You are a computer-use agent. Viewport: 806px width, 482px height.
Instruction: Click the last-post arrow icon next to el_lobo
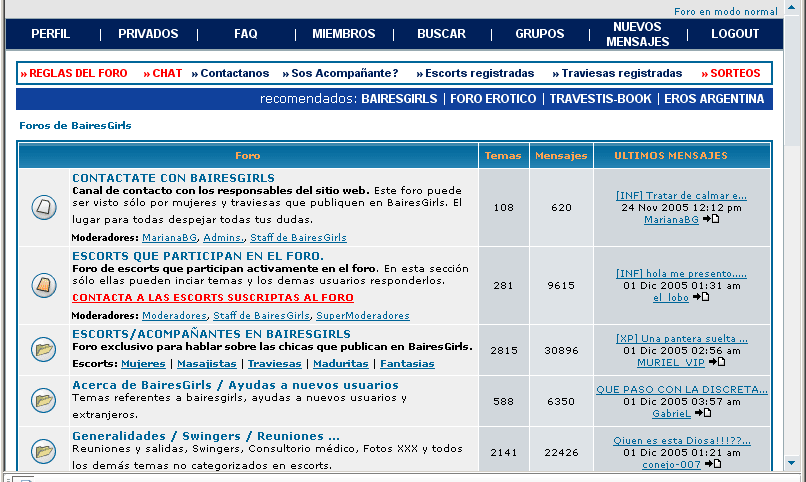click(x=701, y=297)
